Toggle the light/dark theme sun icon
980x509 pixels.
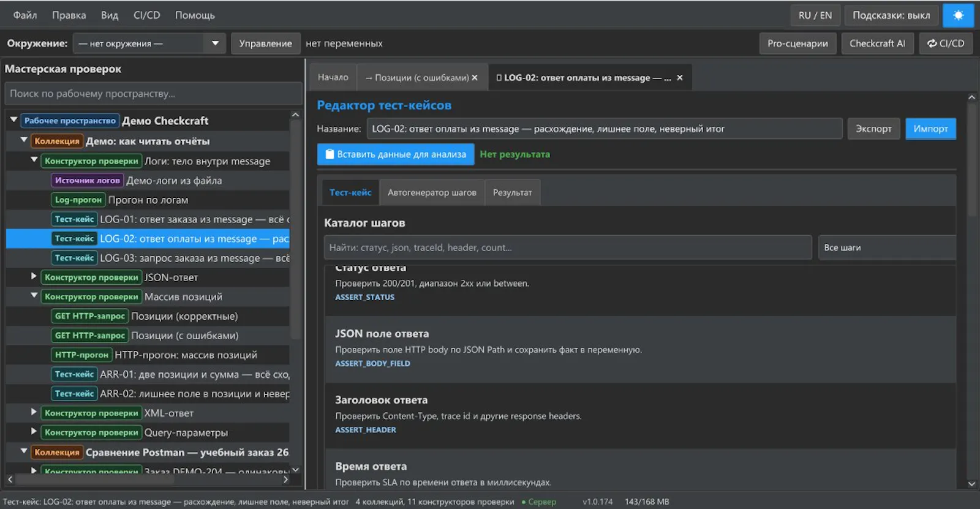(958, 15)
